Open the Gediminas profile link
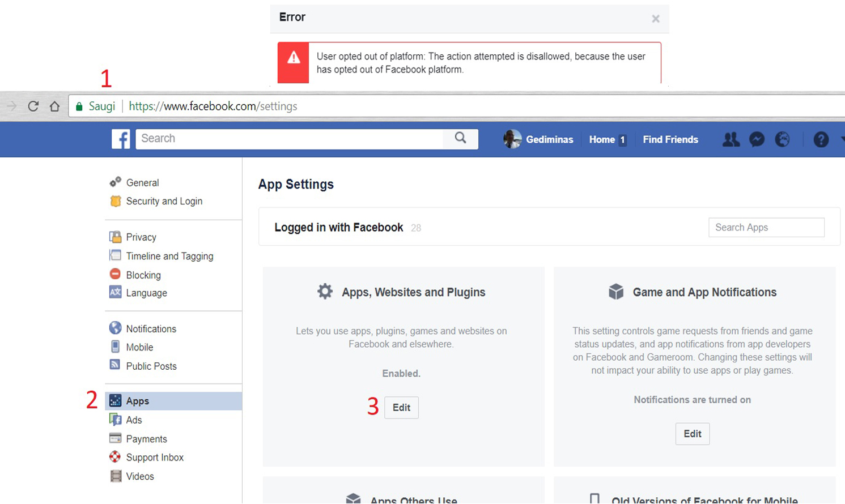 pyautogui.click(x=549, y=139)
